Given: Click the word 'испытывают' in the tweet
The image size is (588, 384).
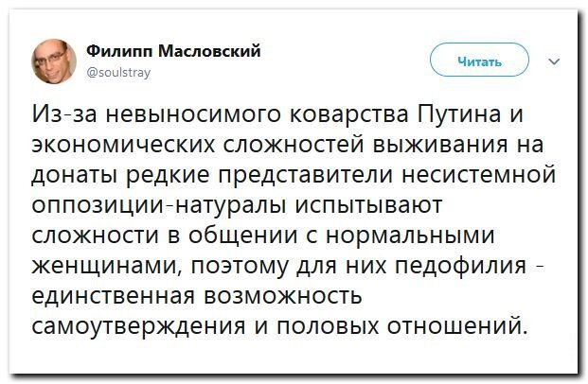Looking at the screenshot, I should click(368, 206).
